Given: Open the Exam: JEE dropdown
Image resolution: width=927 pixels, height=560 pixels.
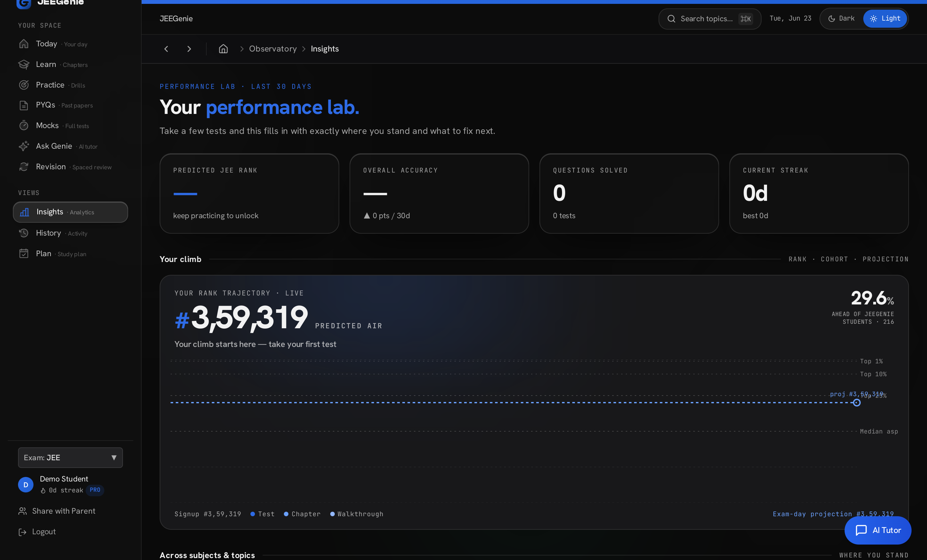Looking at the screenshot, I should click(70, 458).
